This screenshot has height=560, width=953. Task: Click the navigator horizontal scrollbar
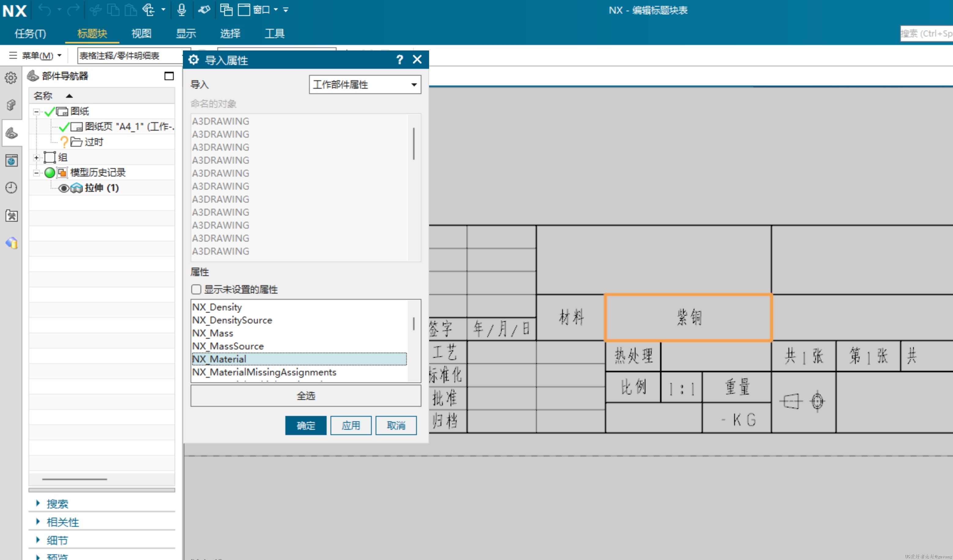(x=75, y=479)
